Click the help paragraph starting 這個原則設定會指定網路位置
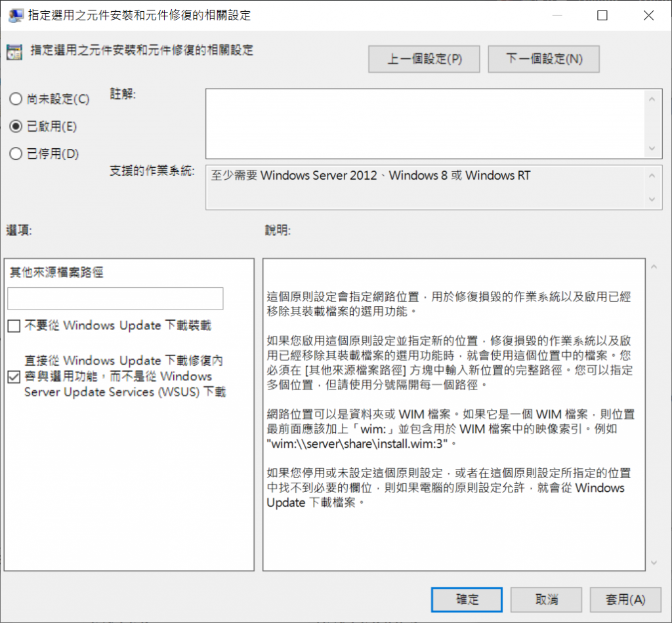 (x=449, y=304)
